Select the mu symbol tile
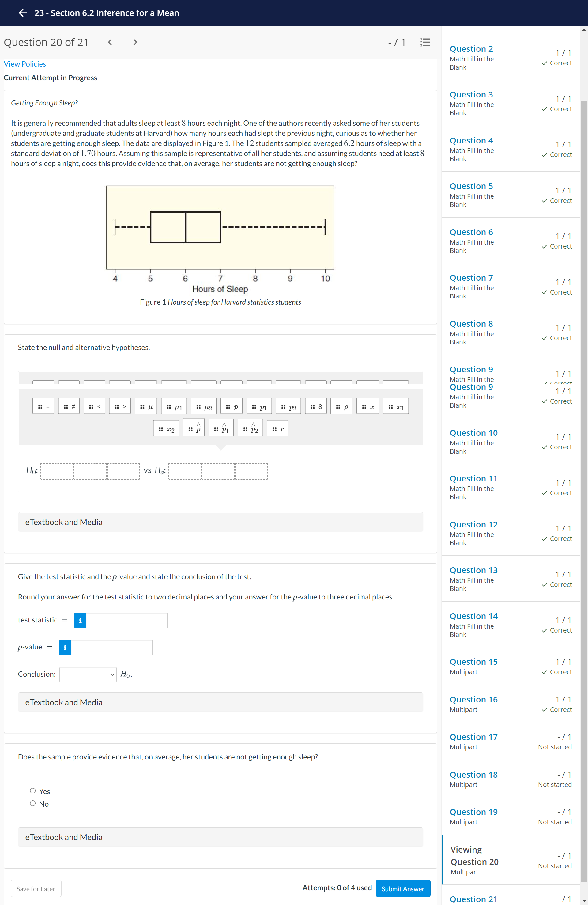The image size is (588, 905). click(x=146, y=406)
